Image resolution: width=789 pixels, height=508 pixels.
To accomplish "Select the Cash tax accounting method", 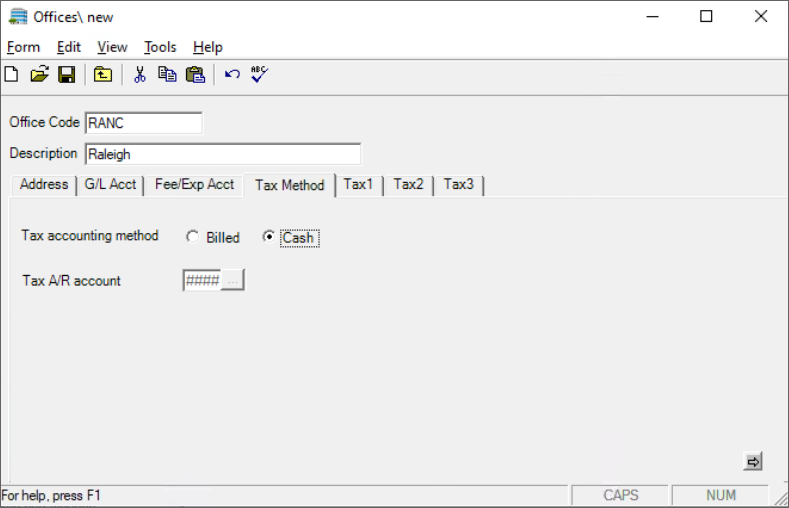I will point(268,237).
